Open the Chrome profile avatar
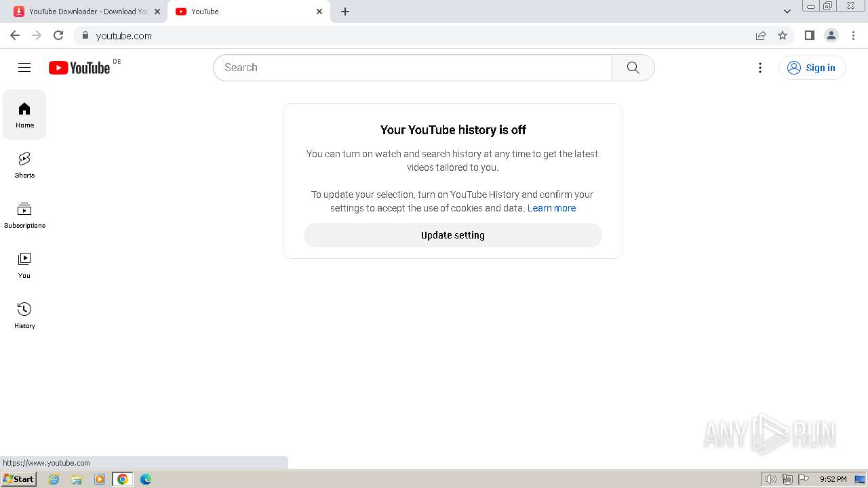The width and height of the screenshot is (868, 488). (831, 35)
